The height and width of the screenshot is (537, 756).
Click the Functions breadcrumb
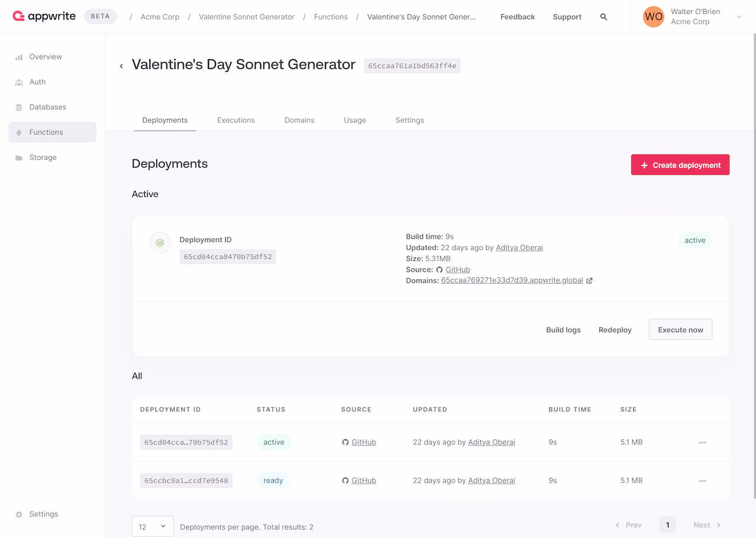click(331, 17)
